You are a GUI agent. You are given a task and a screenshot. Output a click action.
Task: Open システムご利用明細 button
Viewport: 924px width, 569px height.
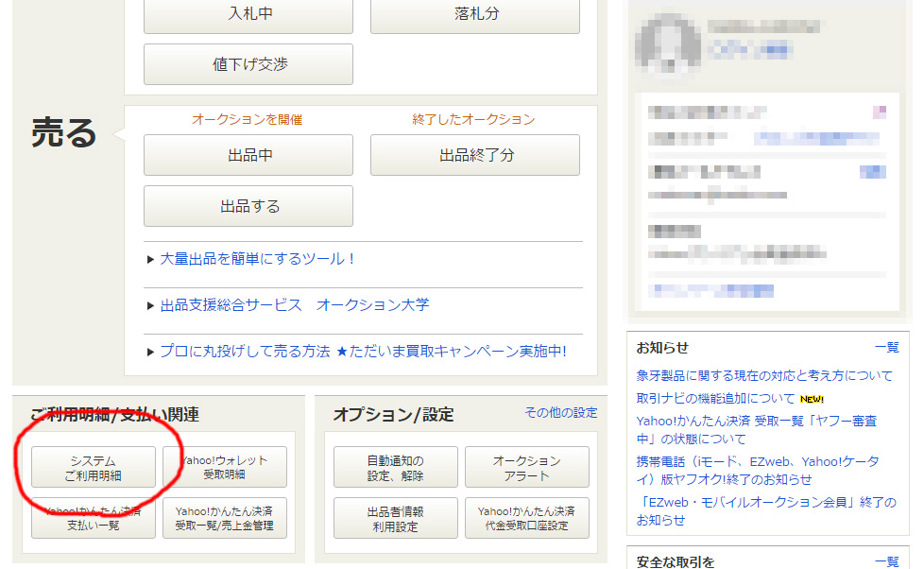click(x=93, y=468)
